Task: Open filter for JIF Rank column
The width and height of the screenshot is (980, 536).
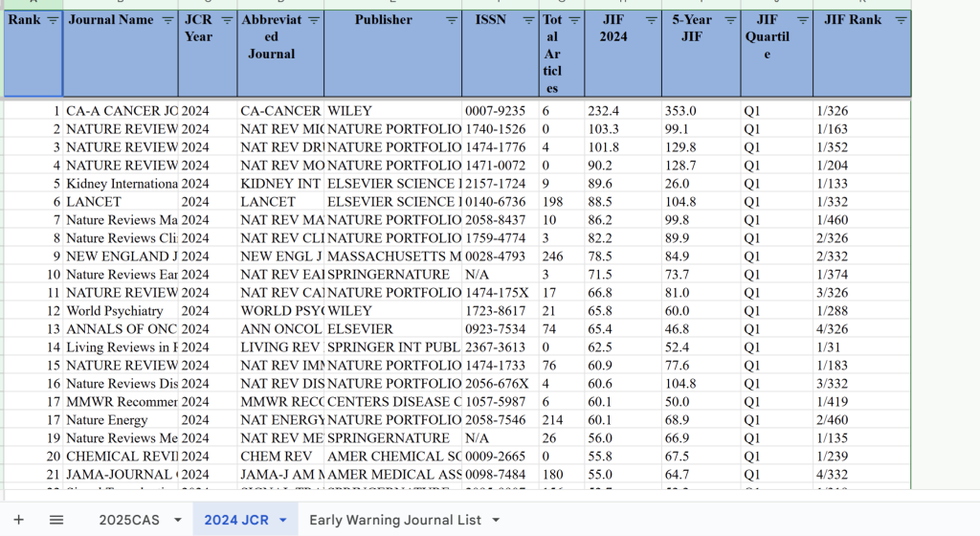Action: pyautogui.click(x=901, y=21)
